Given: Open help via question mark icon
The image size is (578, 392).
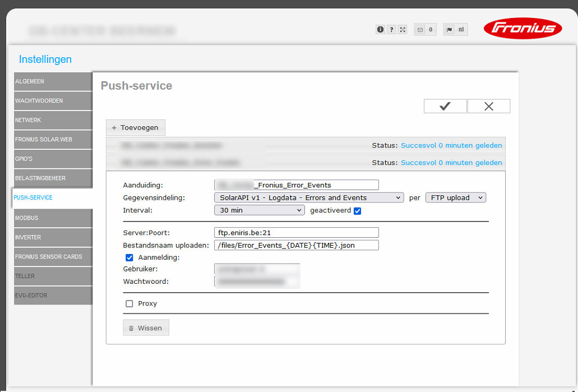Looking at the screenshot, I should click(391, 30).
